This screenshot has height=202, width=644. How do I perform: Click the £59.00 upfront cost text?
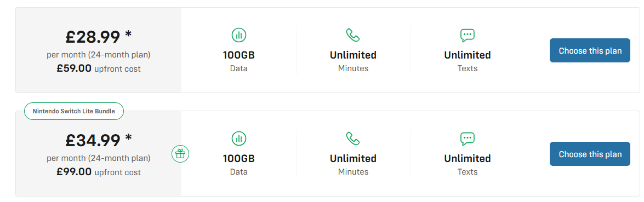pos(99,68)
